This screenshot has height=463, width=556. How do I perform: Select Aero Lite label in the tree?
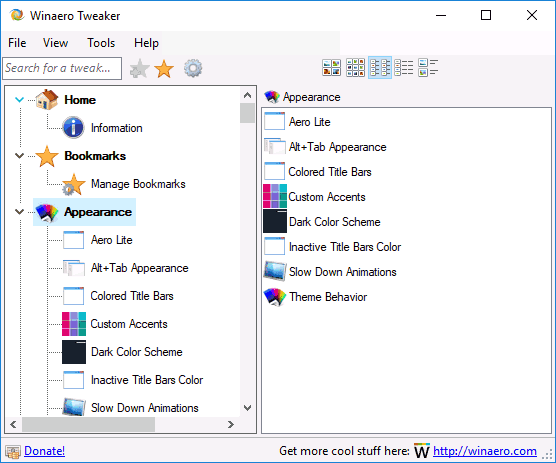point(112,240)
